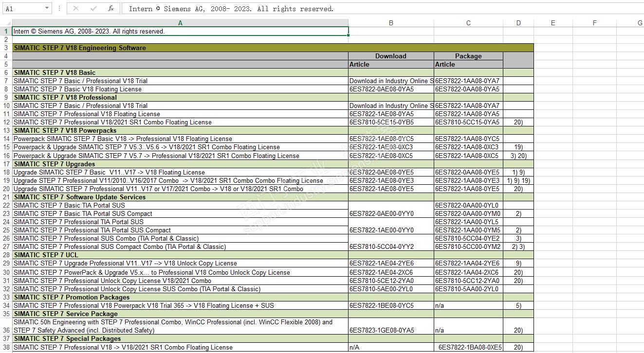Image resolution: width=644 pixels, height=353 pixels.
Task: Select column A header
Action: pos(180,23)
